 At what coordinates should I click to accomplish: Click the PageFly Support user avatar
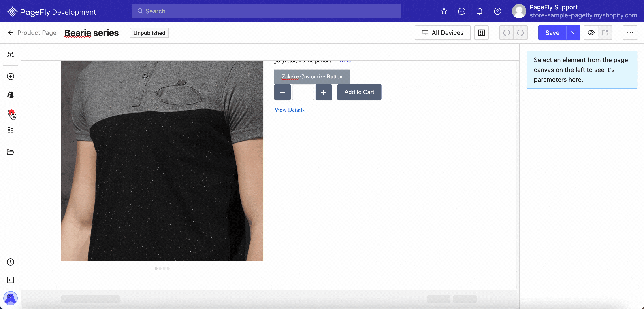(519, 11)
